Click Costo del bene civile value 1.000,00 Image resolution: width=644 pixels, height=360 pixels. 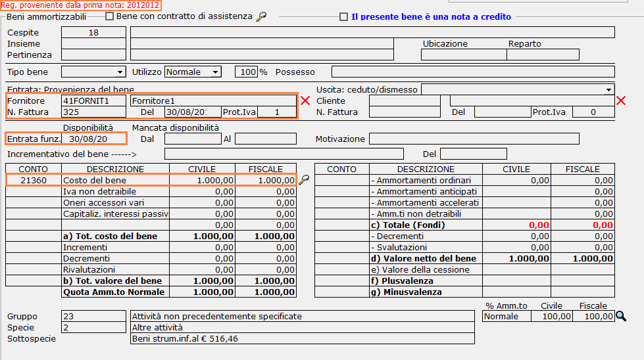click(202, 180)
